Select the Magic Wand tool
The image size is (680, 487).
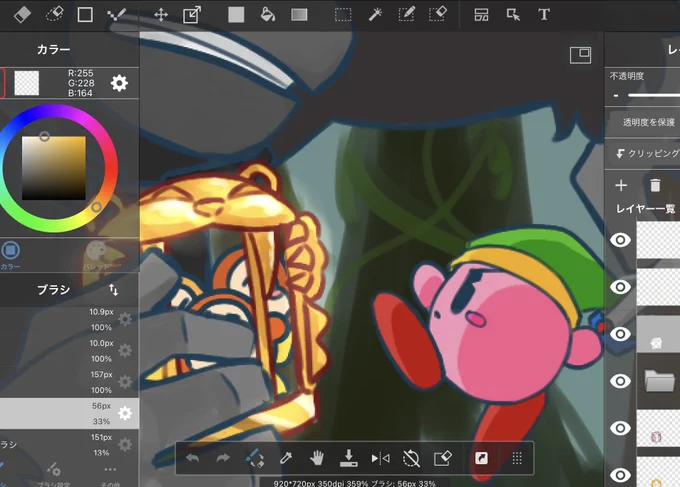coord(375,14)
